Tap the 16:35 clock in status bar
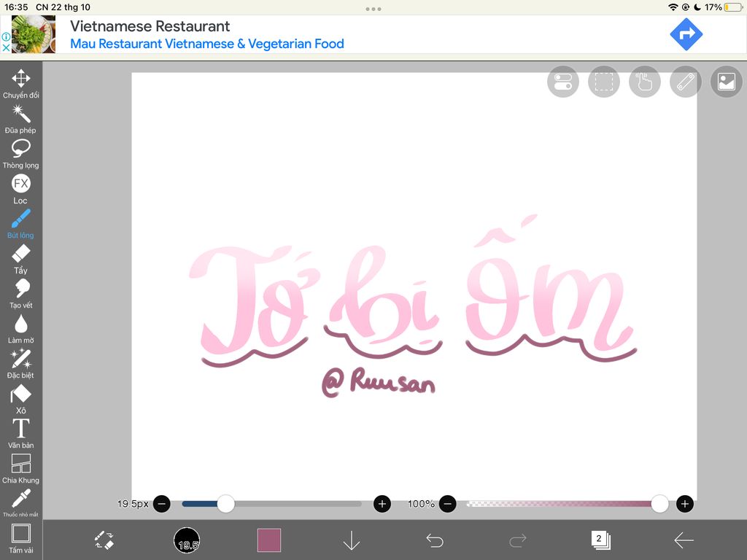 (16, 7)
